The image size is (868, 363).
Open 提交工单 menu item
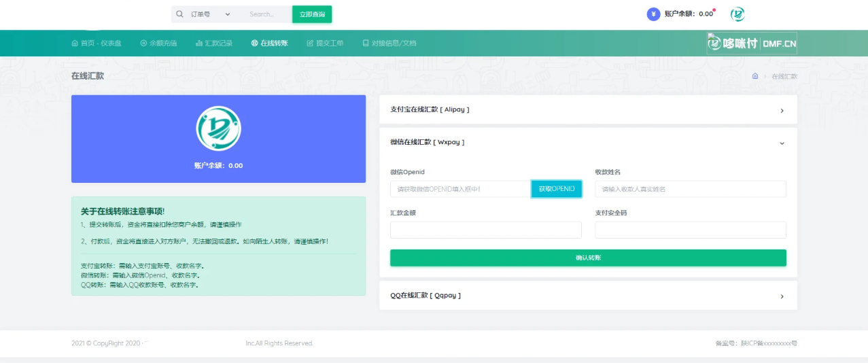click(x=325, y=43)
